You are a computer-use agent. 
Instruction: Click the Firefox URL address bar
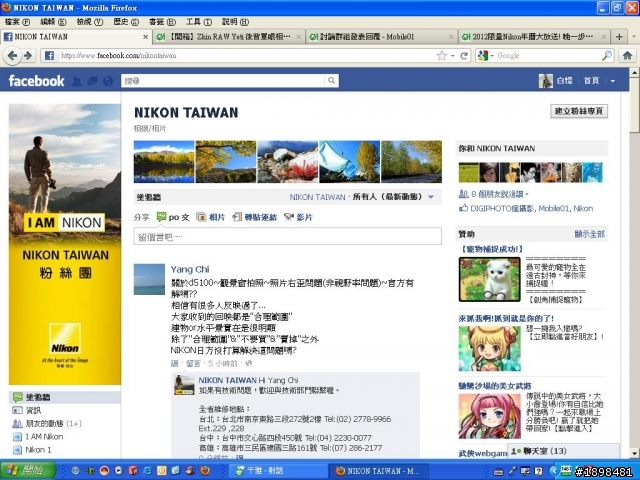tap(246, 56)
